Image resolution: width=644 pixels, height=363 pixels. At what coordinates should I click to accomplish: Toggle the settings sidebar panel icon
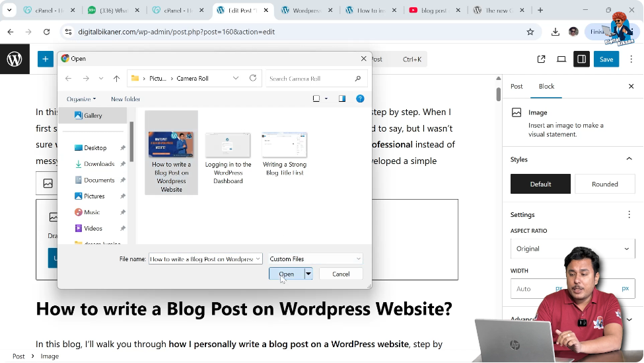581,60
